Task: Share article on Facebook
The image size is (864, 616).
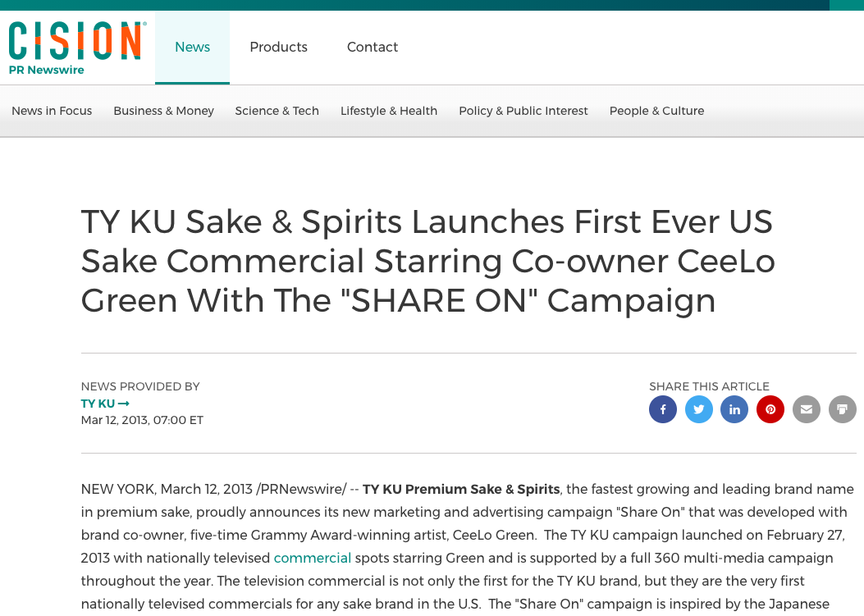Action: click(x=663, y=409)
